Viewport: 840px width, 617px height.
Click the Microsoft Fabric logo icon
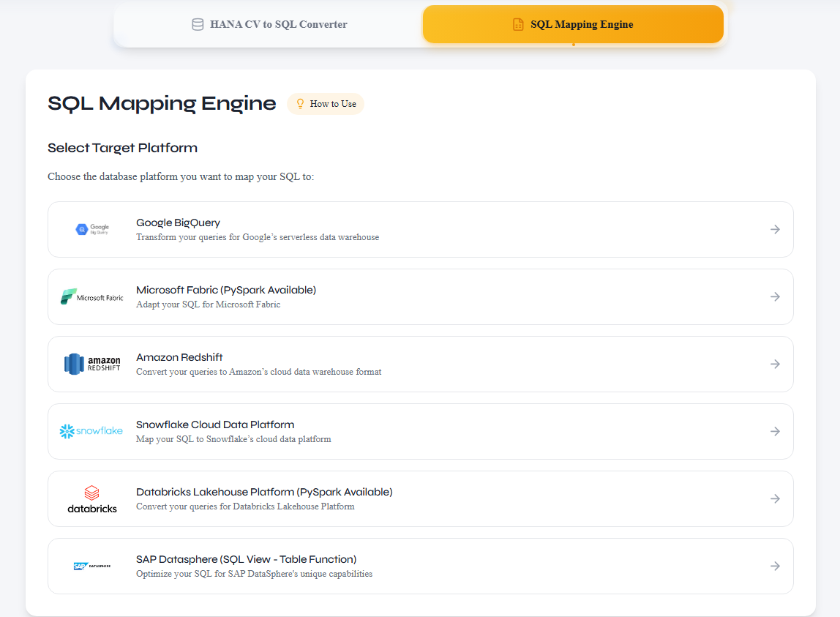coord(92,297)
